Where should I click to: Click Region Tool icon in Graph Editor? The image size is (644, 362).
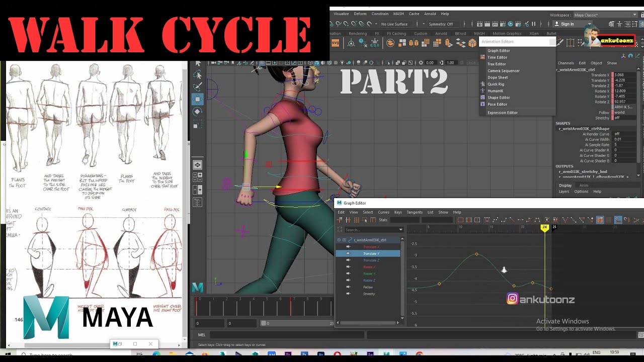click(x=364, y=220)
